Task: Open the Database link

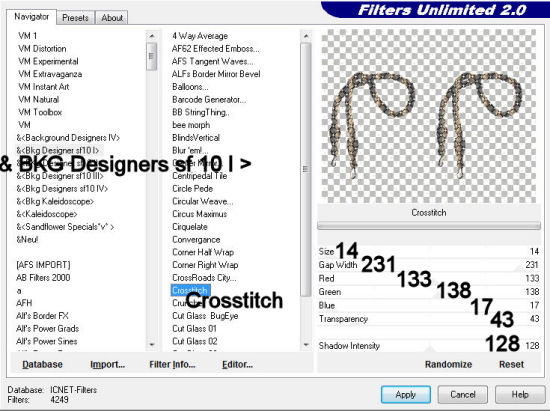Action: click(x=42, y=364)
